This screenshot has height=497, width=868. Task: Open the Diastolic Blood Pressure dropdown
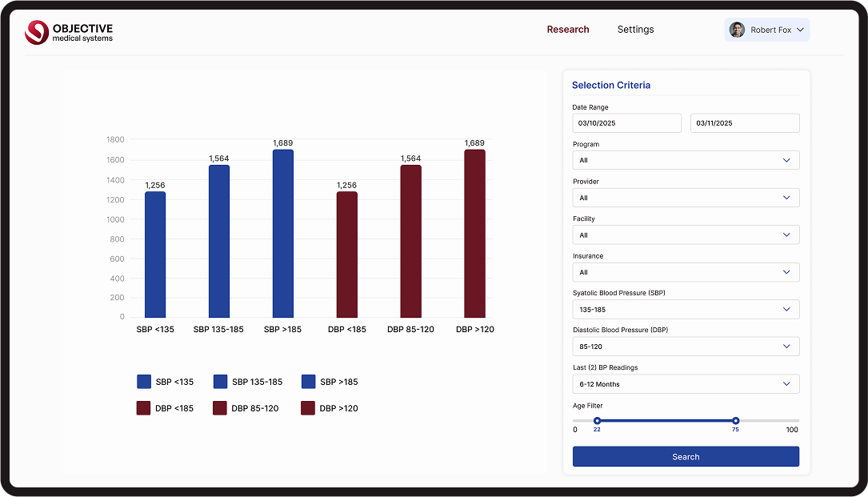[686, 347]
